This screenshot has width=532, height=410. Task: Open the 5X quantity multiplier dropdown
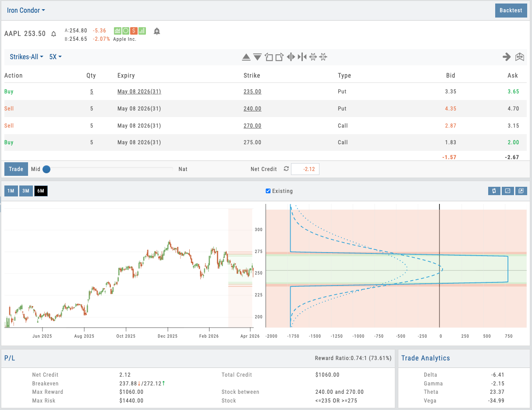point(55,57)
